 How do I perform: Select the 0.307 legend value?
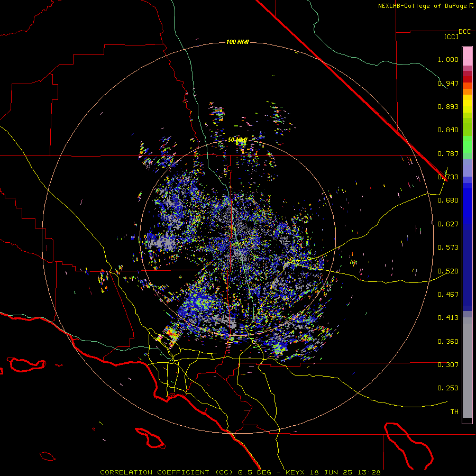(448, 365)
